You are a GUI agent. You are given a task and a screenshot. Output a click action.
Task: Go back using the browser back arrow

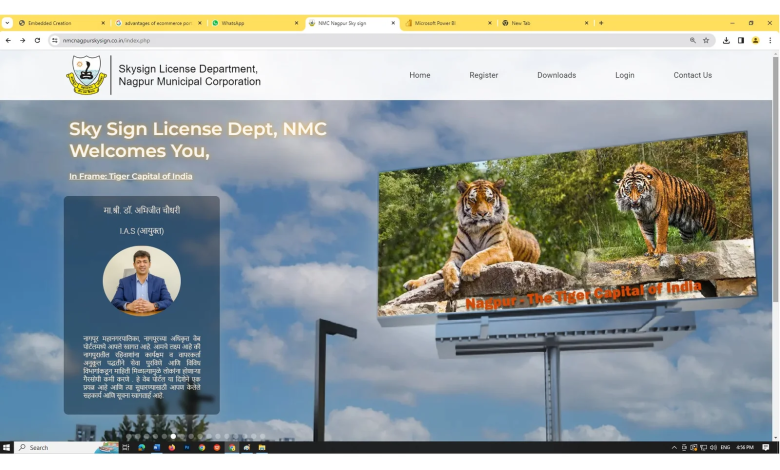(x=8, y=40)
